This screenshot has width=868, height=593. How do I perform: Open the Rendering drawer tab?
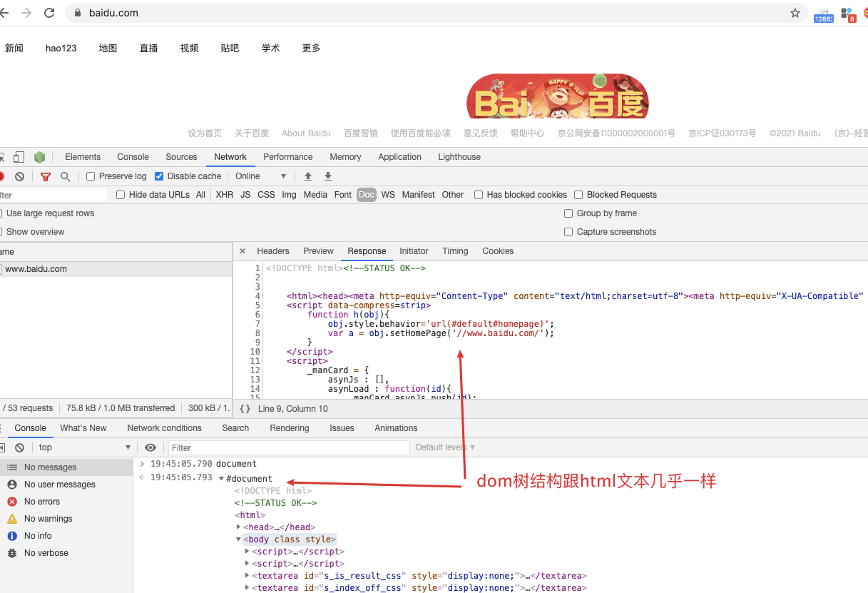(x=290, y=428)
